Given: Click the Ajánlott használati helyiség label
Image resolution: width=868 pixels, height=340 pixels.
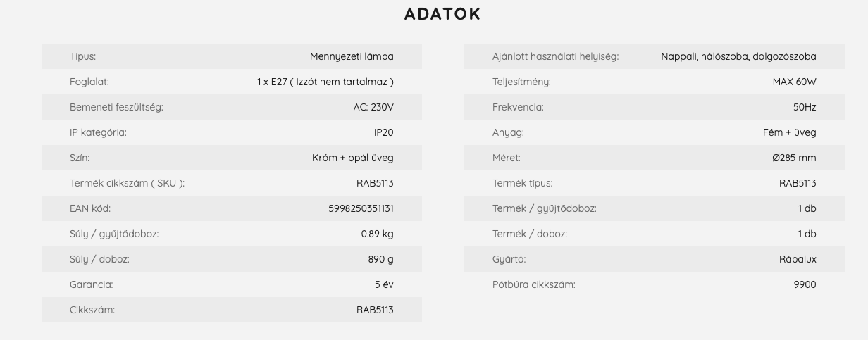Looking at the screenshot, I should click(555, 56).
